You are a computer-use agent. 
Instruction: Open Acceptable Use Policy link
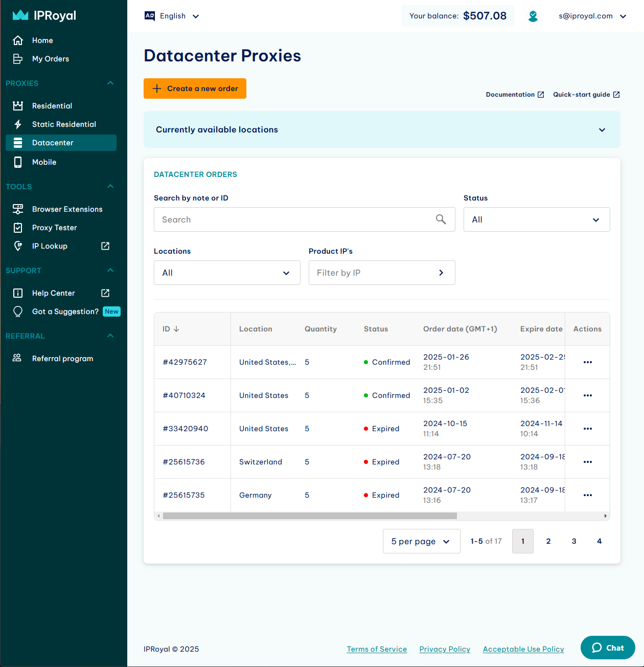tap(523, 649)
